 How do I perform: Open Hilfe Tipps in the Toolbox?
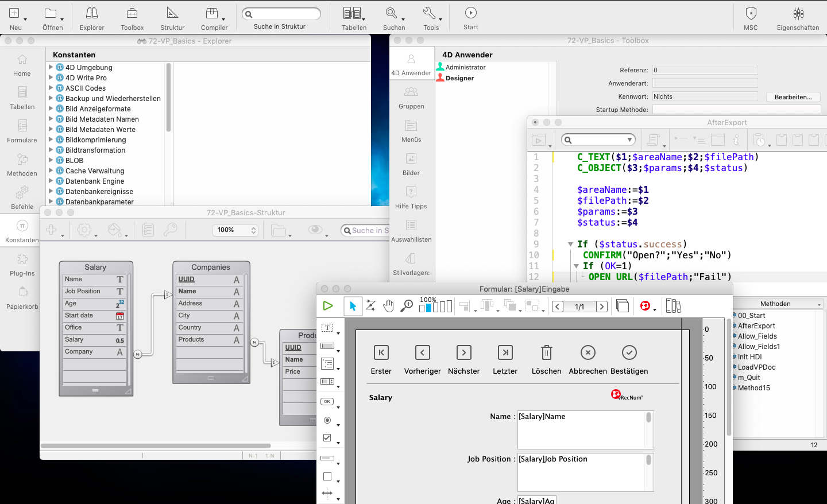click(411, 198)
